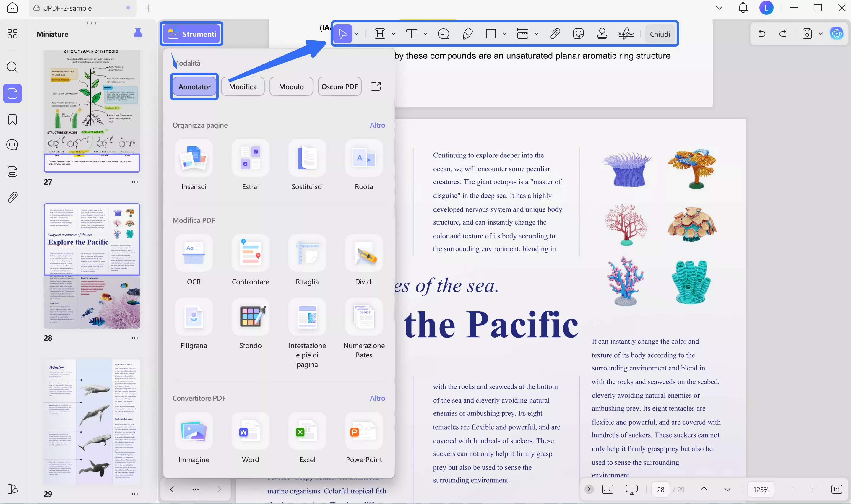Click Altro next to Organizza pagine
The height and width of the screenshot is (504, 851).
tap(377, 125)
